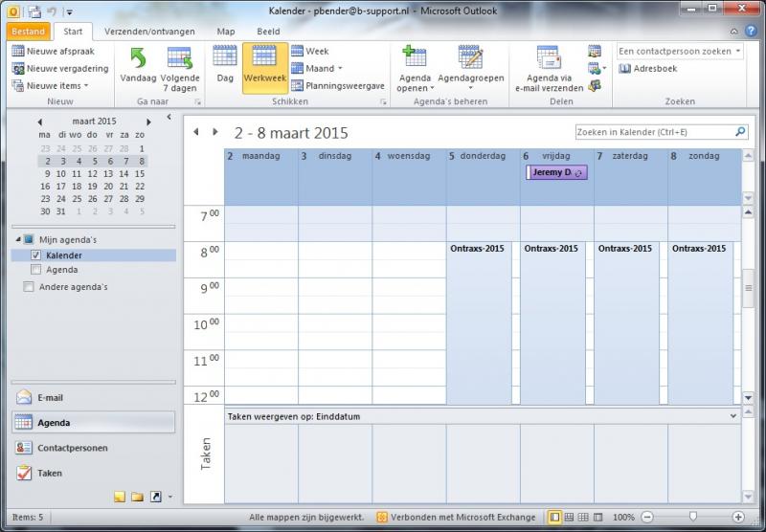Go back one week in calendar
This screenshot has height=532, width=766.
pyautogui.click(x=196, y=132)
